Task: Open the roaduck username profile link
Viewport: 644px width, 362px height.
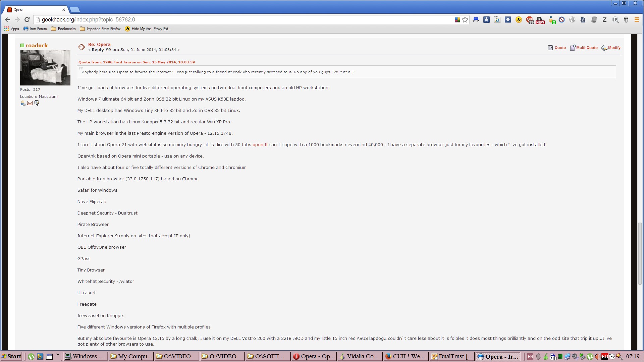Action: 37,46
